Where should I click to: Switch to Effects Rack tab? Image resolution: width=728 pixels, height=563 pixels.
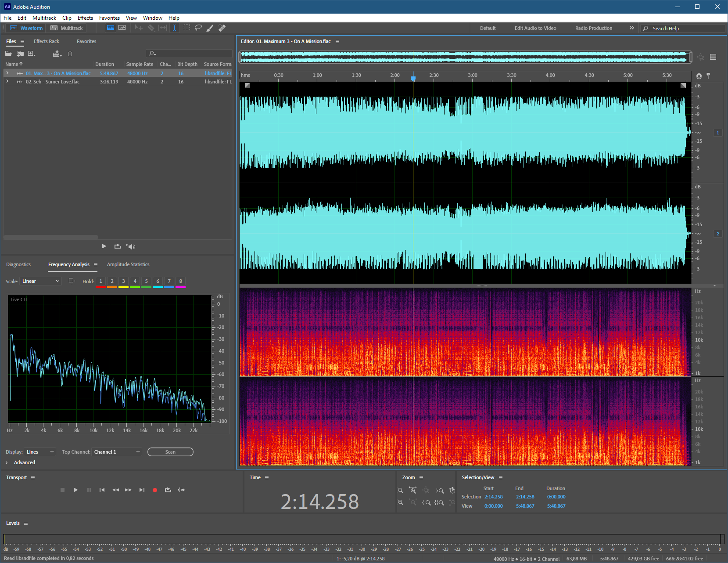point(47,41)
